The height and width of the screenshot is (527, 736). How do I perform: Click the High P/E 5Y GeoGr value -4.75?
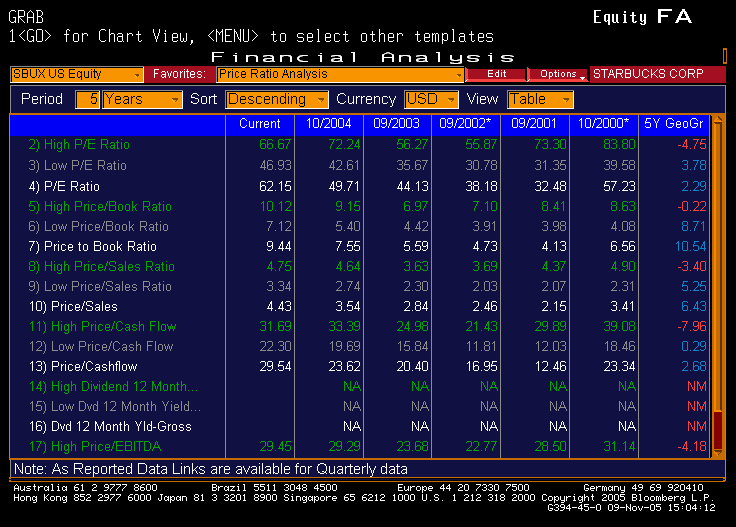click(691, 145)
